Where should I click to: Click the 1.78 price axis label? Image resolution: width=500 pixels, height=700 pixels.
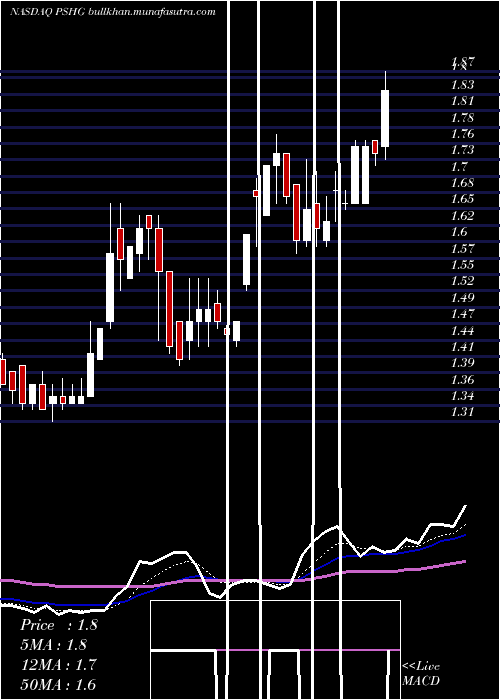[x=462, y=118]
